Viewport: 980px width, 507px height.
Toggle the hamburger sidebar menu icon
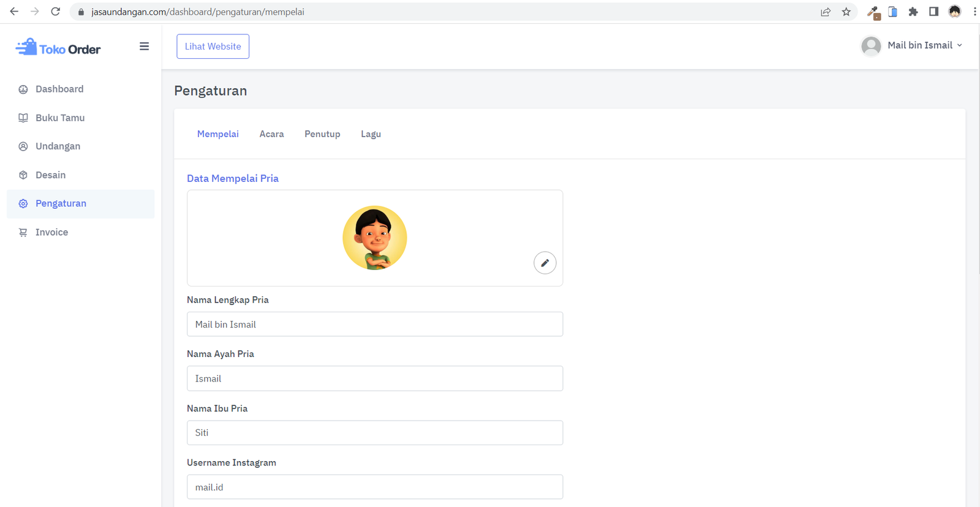144,47
